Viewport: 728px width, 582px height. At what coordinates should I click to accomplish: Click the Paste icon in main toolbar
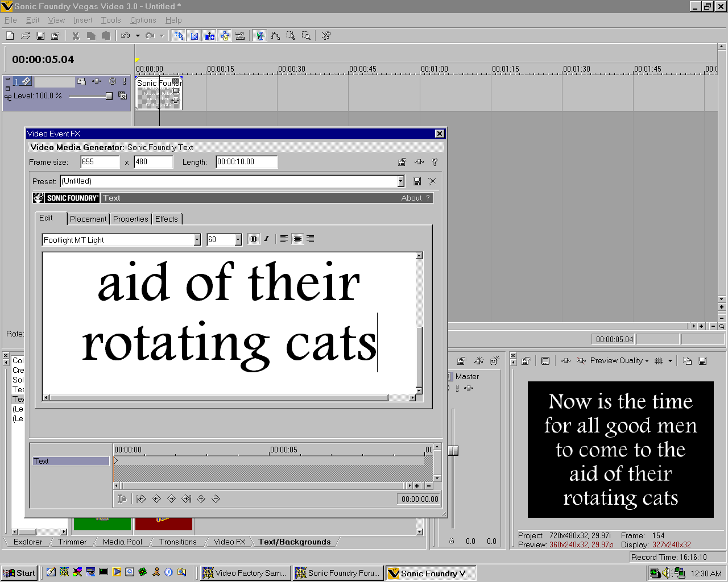(106, 36)
